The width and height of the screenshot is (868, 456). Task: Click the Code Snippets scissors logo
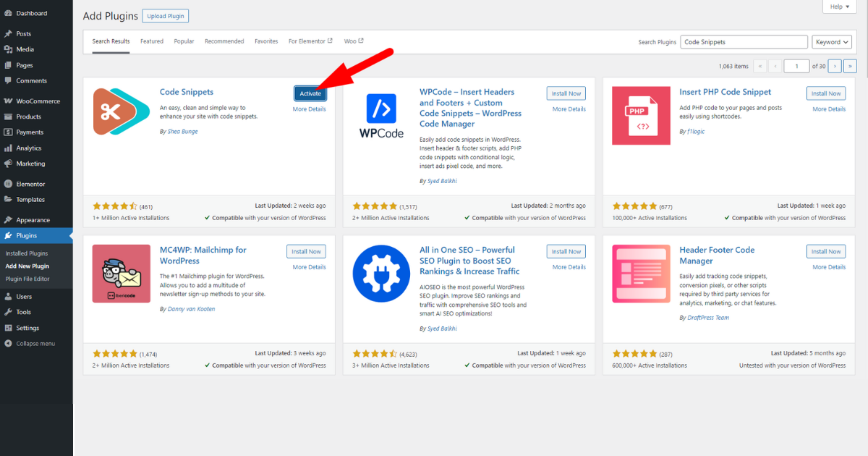coord(122,111)
